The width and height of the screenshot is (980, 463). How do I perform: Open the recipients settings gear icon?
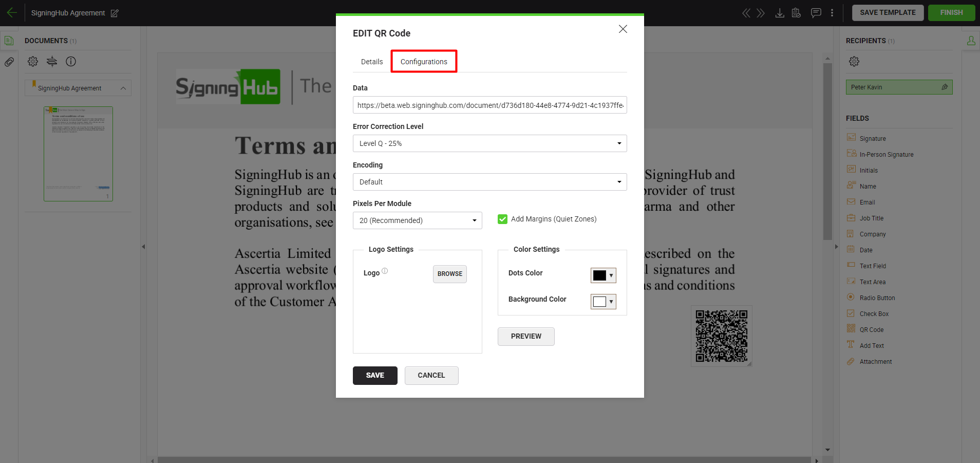click(854, 62)
